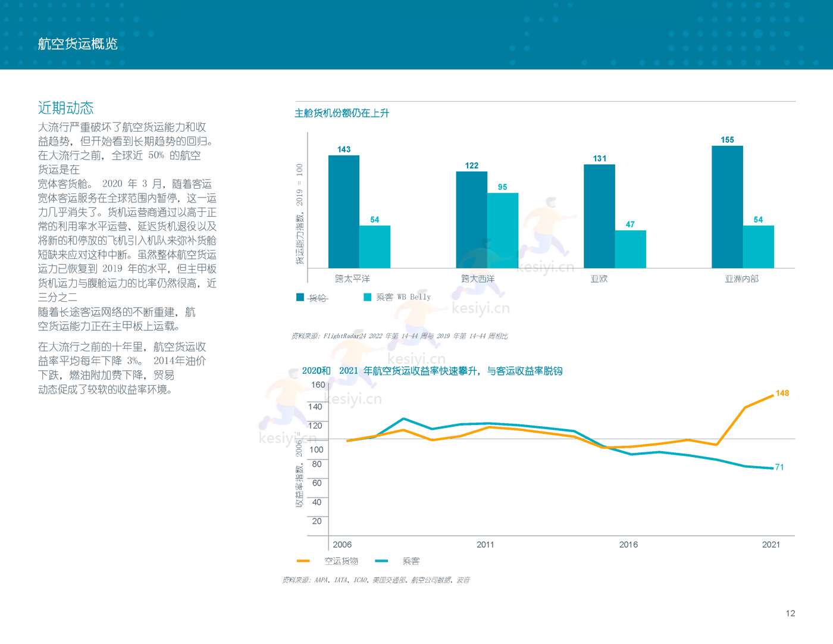
Task: Click the 跨太平洋 bar value 54
Action: coord(375,220)
